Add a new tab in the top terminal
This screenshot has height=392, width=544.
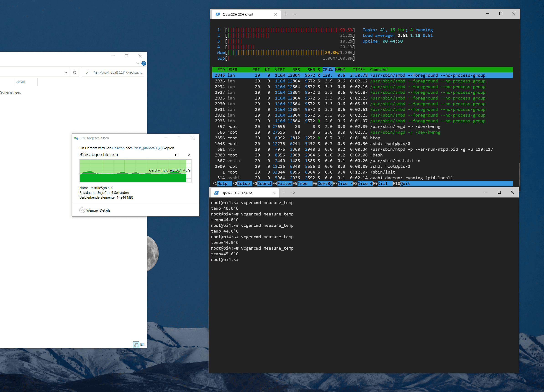285,14
